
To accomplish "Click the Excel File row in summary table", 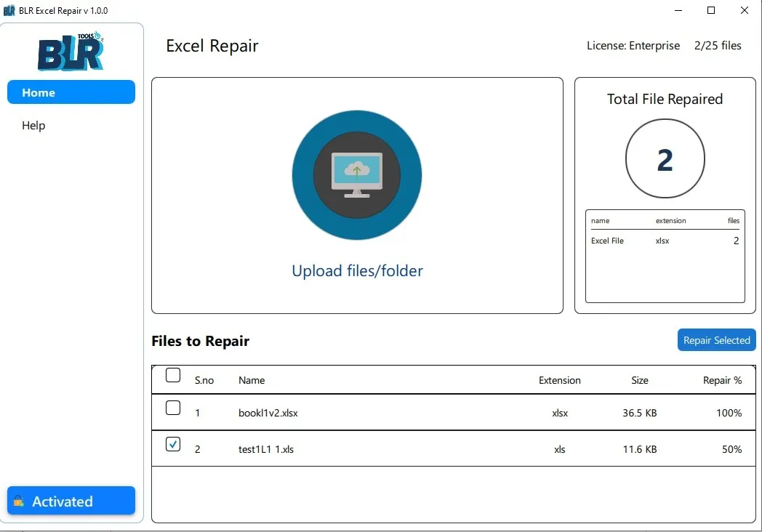I will 665,241.
